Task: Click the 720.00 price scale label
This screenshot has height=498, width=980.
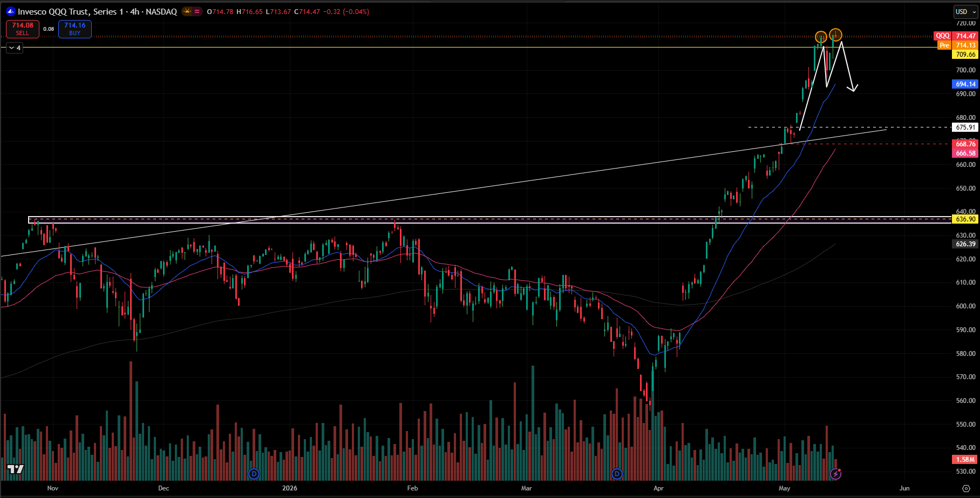Action: [x=965, y=23]
